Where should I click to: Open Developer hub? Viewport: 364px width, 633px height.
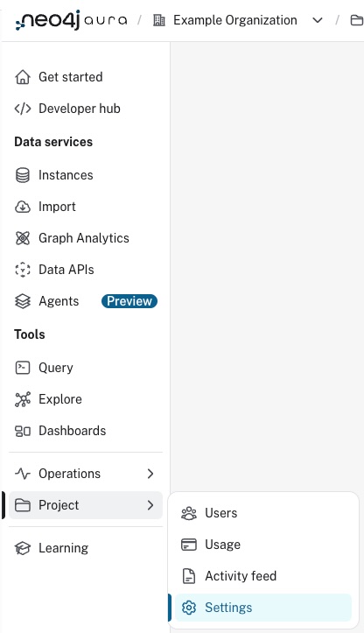click(86, 109)
